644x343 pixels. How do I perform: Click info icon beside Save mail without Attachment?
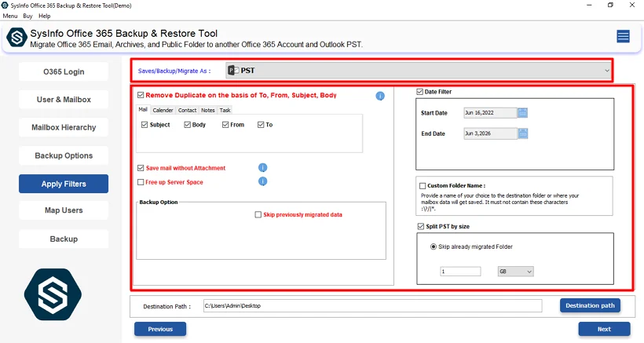coord(262,167)
